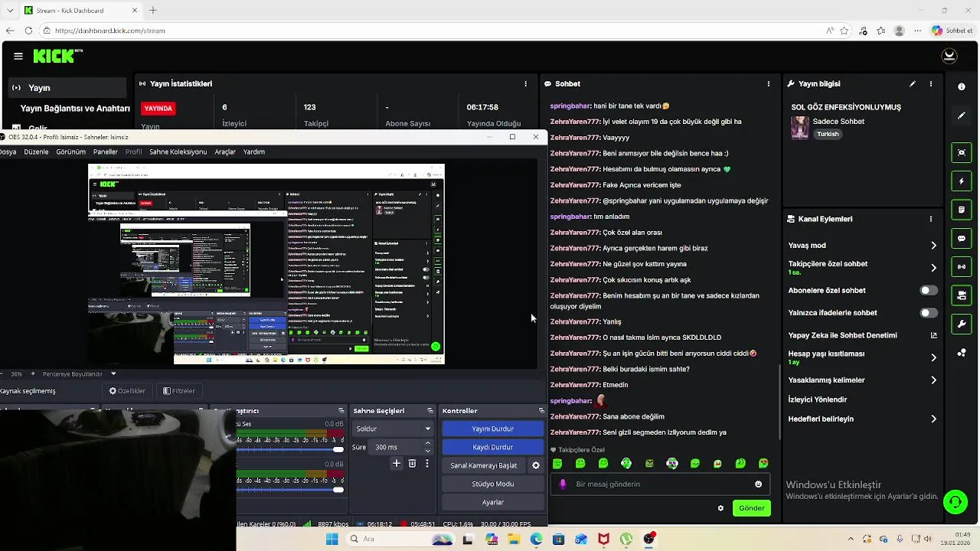
Task: Toggle Abonelere özel sohbet switch
Action: [929, 290]
